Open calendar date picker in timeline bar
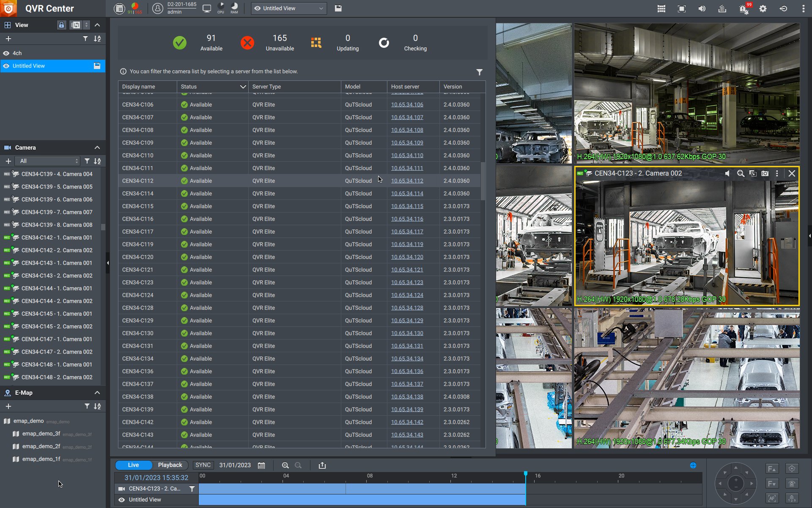812x508 pixels. pyautogui.click(x=261, y=465)
